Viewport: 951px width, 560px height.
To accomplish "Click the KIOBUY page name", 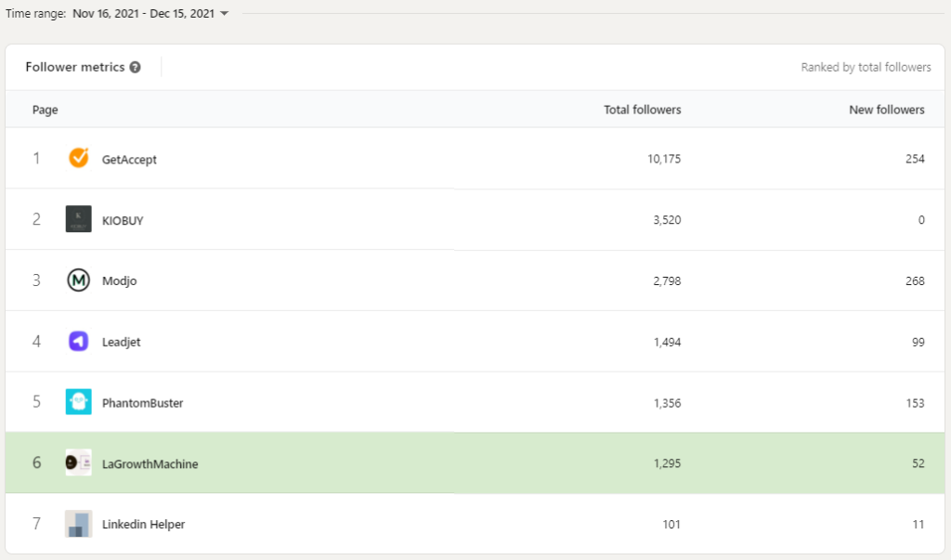I will point(123,221).
